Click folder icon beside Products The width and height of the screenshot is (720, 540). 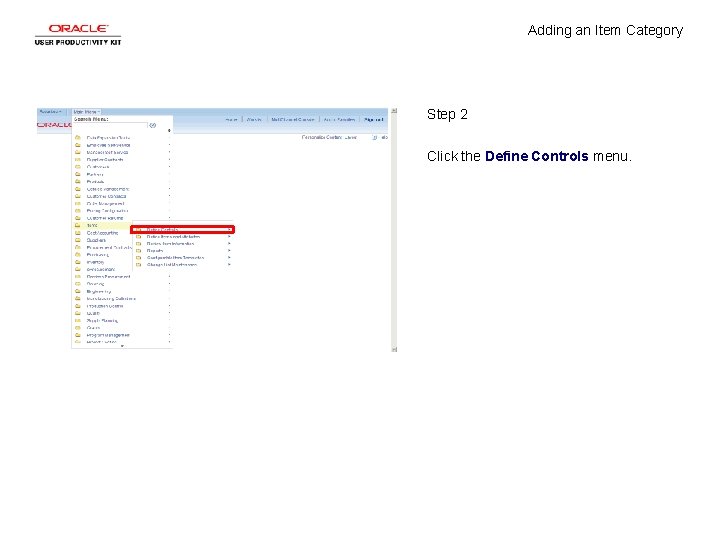[x=78, y=182]
